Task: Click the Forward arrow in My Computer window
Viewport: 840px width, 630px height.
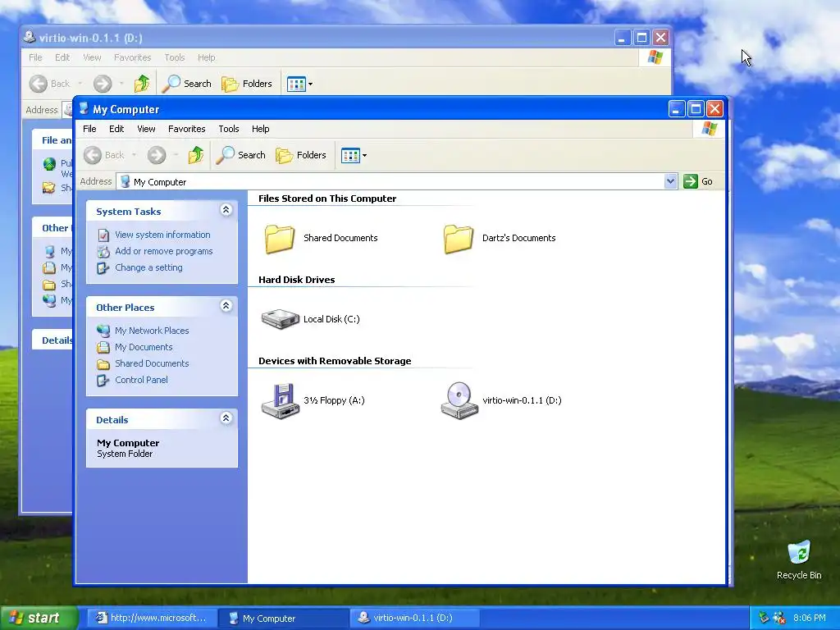Action: pos(157,155)
